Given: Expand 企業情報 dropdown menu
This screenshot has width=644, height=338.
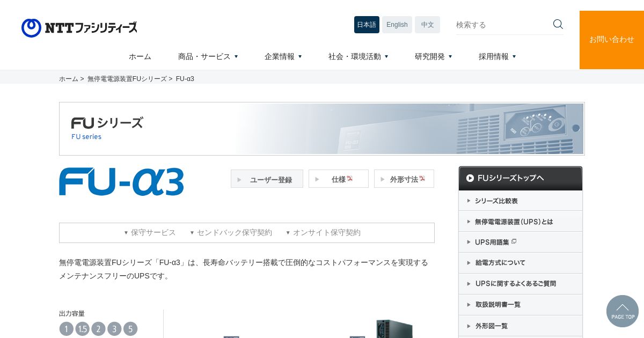Looking at the screenshot, I should click(283, 56).
